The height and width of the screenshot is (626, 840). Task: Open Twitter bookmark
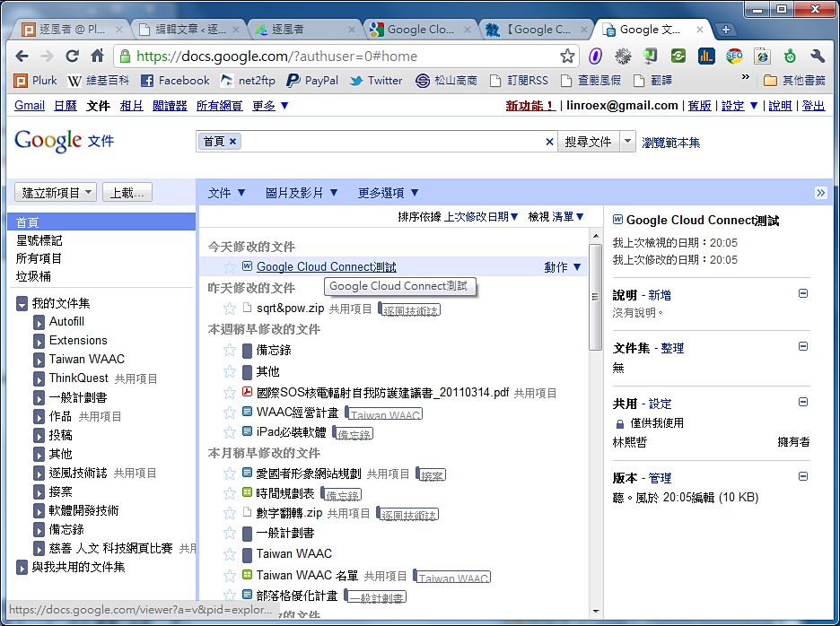pos(375,81)
